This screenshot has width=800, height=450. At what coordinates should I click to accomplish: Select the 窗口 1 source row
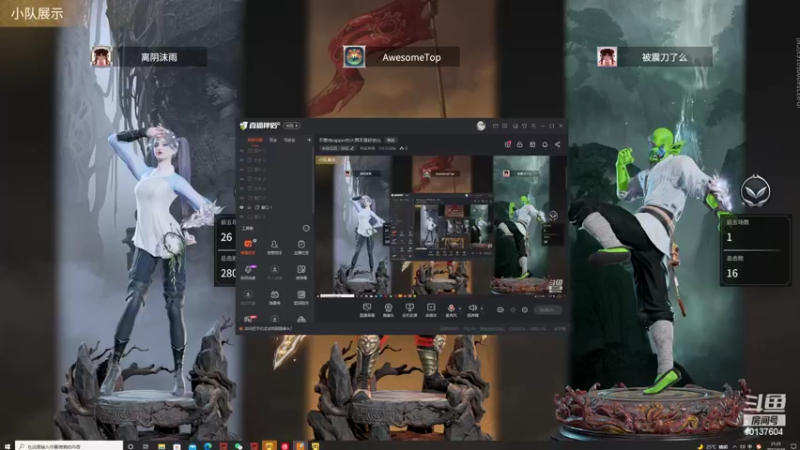276,207
